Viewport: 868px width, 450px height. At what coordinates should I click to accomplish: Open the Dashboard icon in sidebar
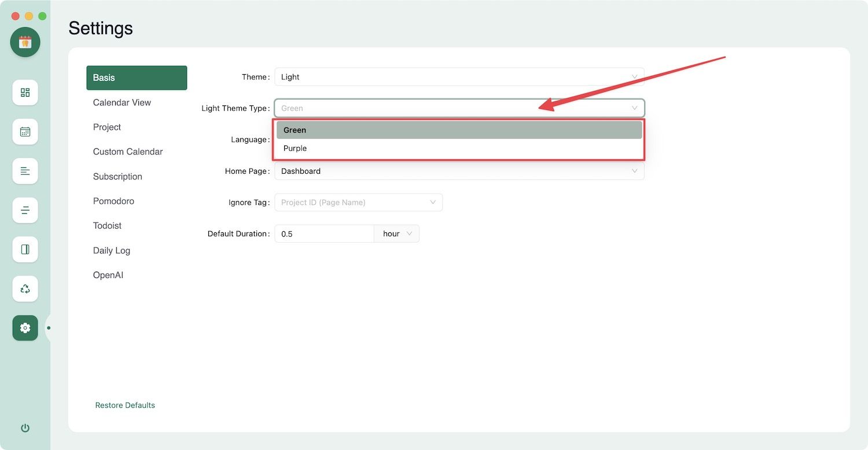coord(25,93)
